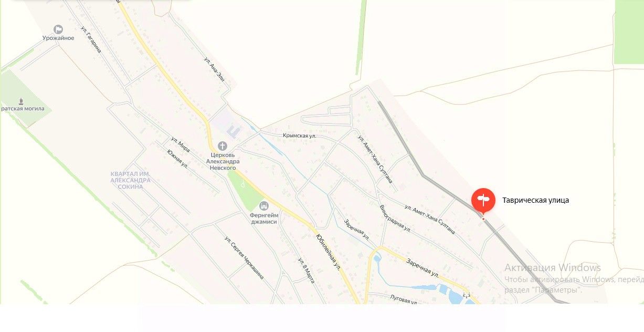Click the Братская могила monument icon
The height and width of the screenshot is (332, 644).
(22, 100)
